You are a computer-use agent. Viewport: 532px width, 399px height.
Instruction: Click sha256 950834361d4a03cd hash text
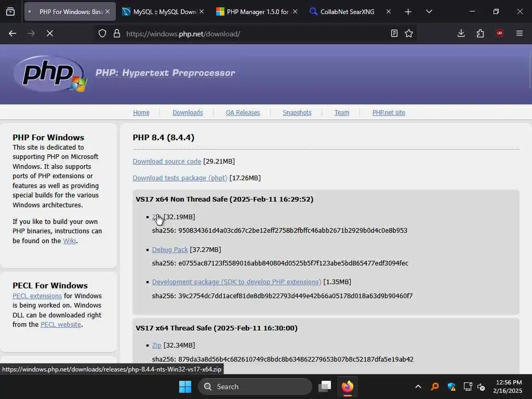click(x=280, y=230)
